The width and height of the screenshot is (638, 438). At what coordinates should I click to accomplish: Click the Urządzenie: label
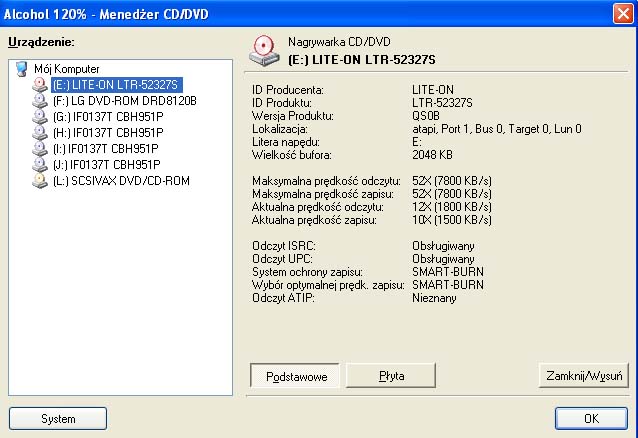pyautogui.click(x=41, y=42)
